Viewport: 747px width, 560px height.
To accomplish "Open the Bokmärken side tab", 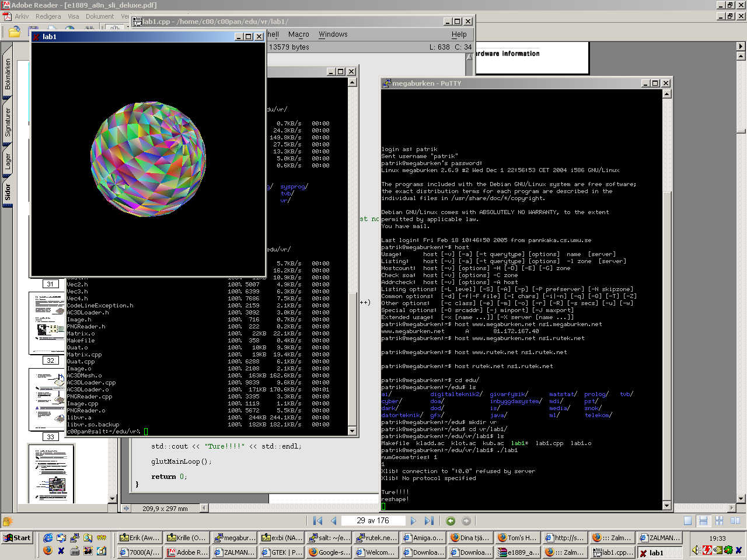I will click(x=8, y=73).
